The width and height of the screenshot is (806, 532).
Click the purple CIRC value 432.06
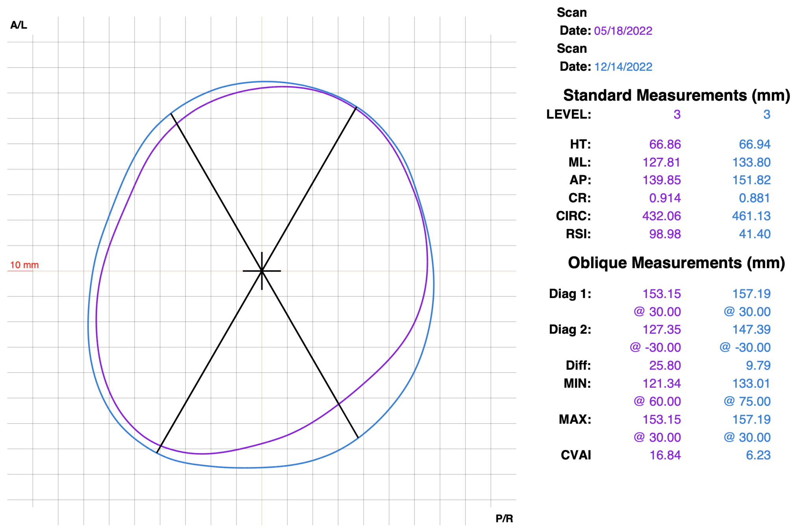click(661, 216)
